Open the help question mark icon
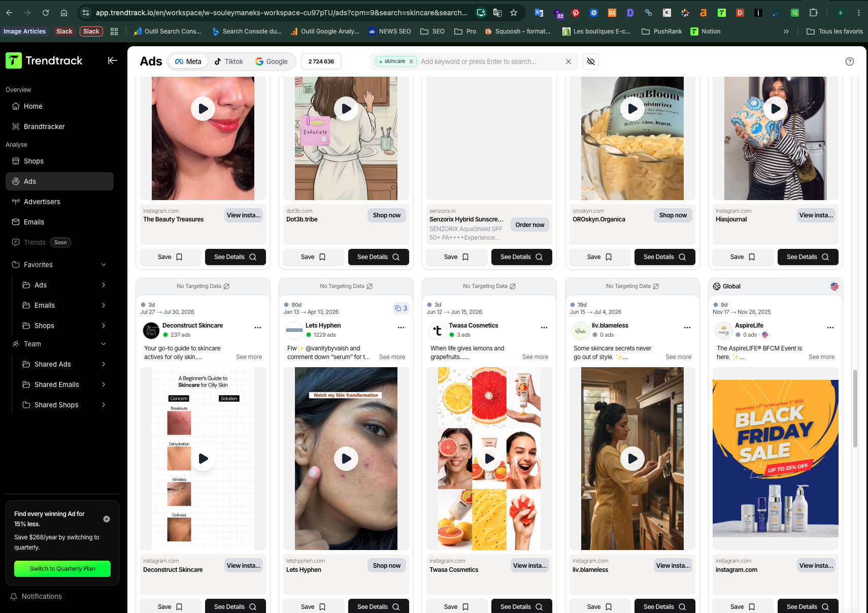868x613 pixels. (x=849, y=61)
